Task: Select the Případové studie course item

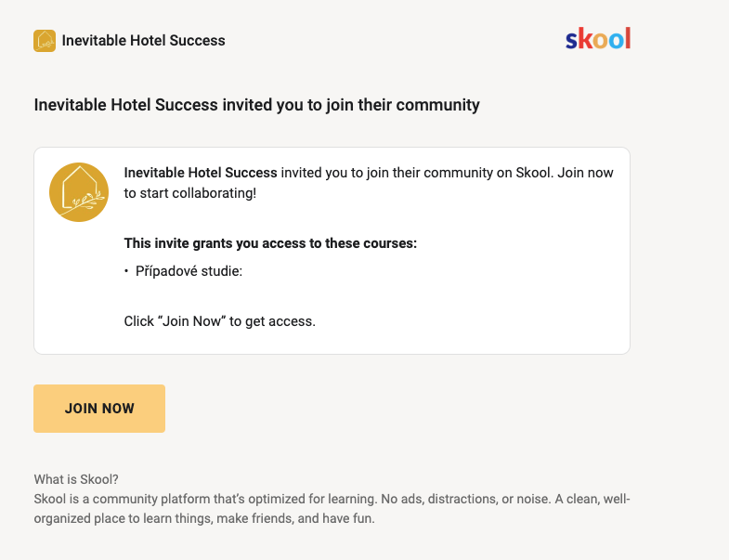Action: pyautogui.click(x=189, y=271)
